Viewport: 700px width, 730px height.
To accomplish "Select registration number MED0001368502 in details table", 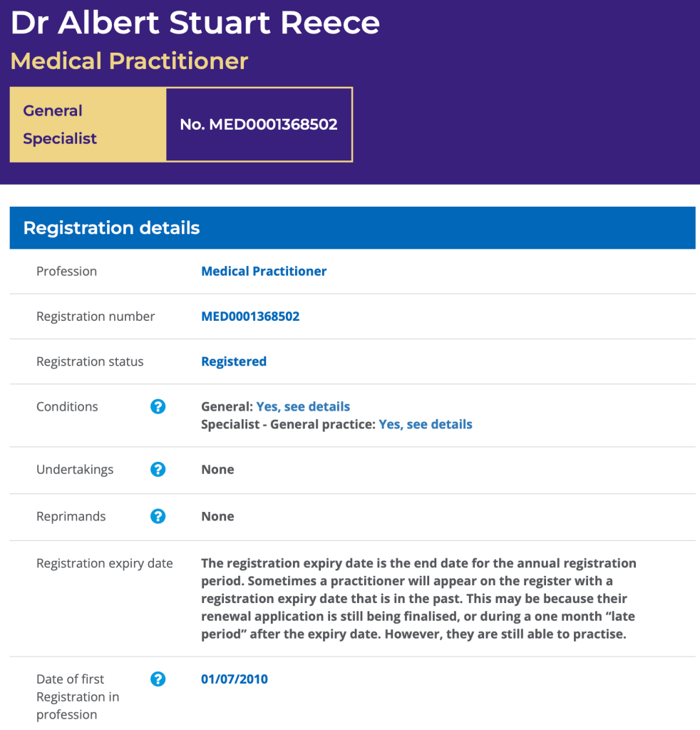I will click(250, 317).
